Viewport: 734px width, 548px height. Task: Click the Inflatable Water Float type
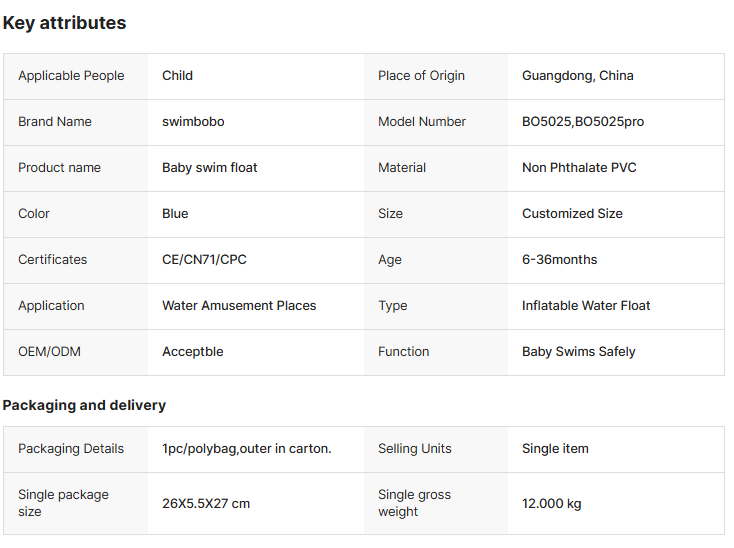[586, 306]
